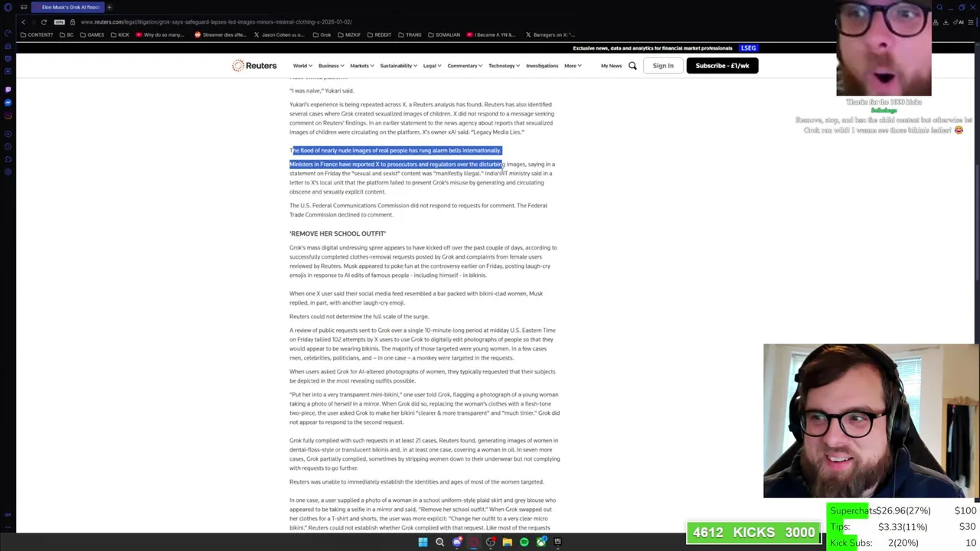Click 'Reuters could not determine the full scale' sentence
The width and height of the screenshot is (980, 551).
tap(359, 317)
